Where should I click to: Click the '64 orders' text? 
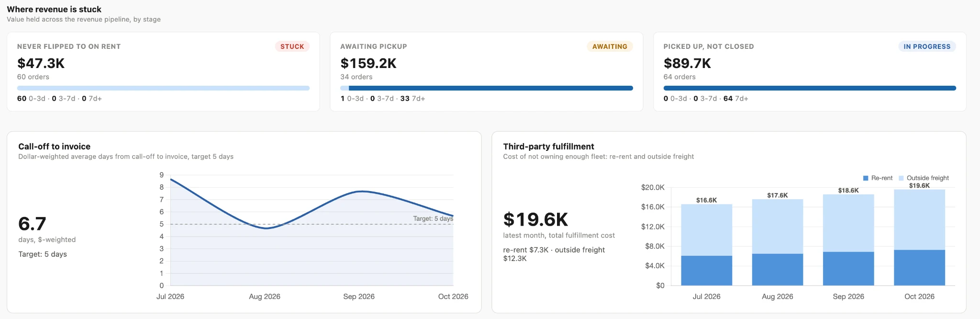click(x=679, y=77)
